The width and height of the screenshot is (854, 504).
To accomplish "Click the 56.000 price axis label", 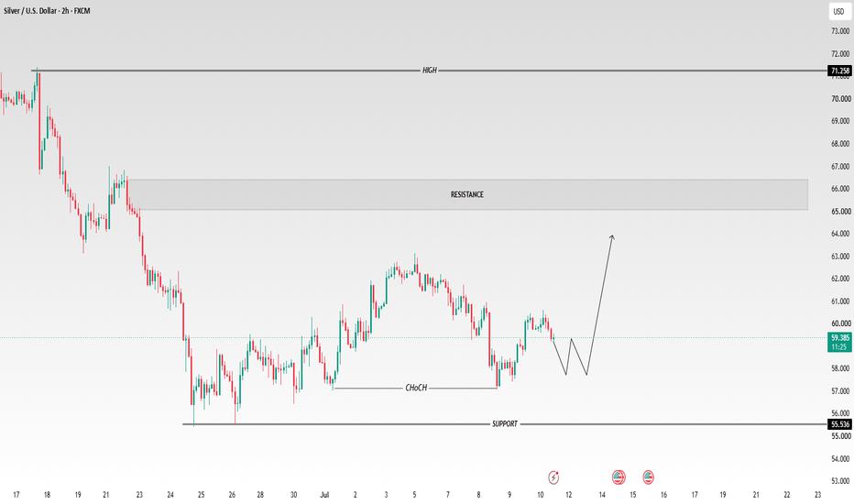I will click(x=840, y=413).
